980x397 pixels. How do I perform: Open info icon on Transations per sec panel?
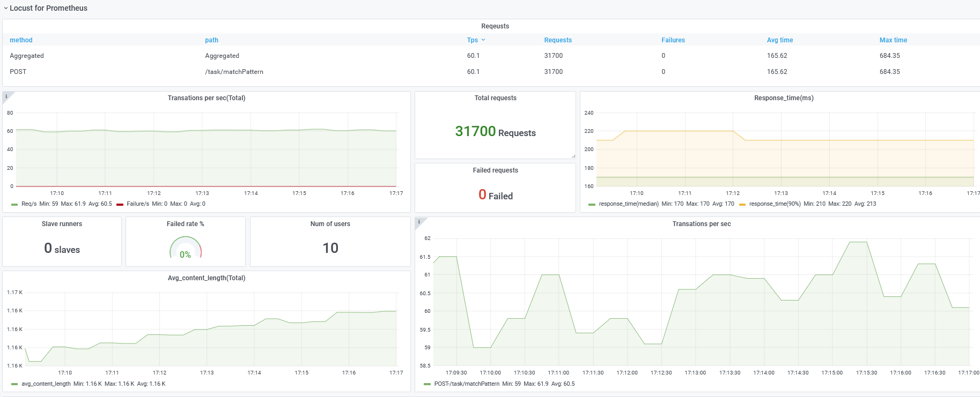pos(419,222)
